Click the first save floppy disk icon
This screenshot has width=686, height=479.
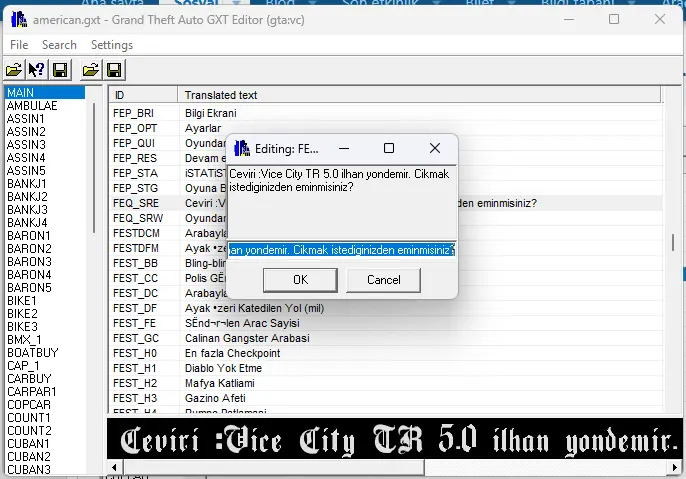tap(60, 70)
